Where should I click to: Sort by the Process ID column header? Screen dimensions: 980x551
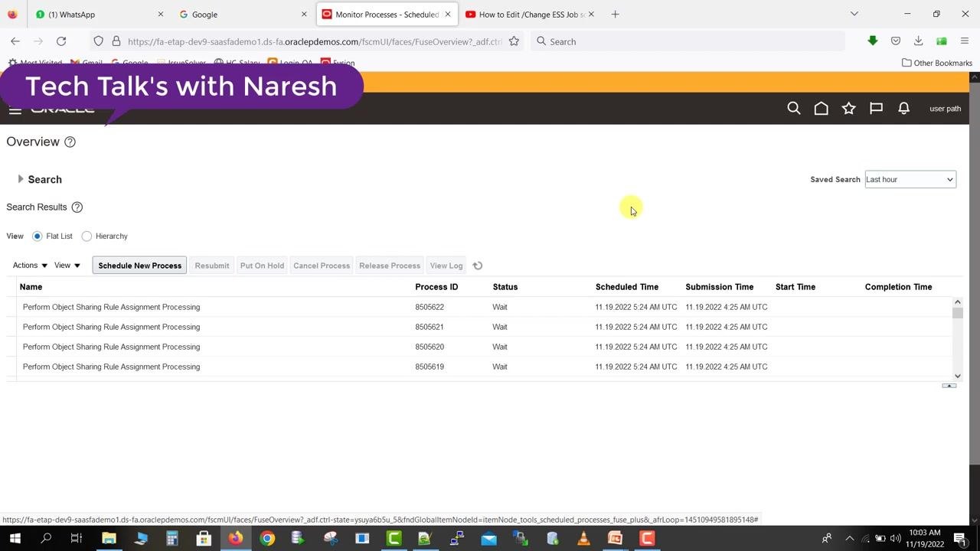[x=436, y=287]
